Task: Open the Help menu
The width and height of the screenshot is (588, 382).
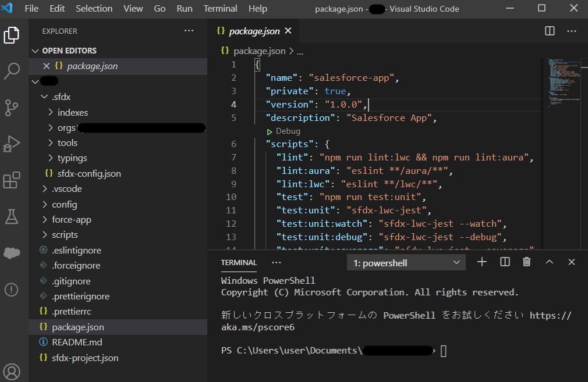Action: coord(258,9)
